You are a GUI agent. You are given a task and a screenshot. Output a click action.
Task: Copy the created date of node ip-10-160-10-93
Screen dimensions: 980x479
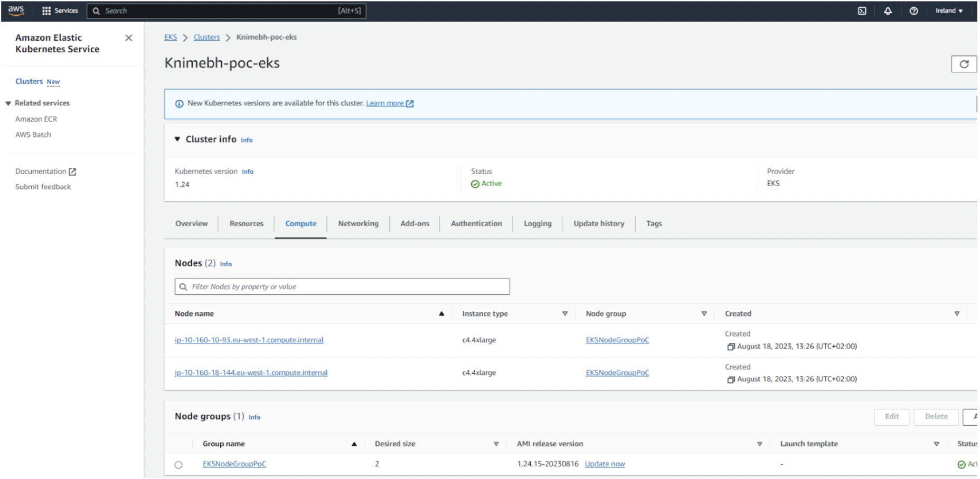[731, 347]
